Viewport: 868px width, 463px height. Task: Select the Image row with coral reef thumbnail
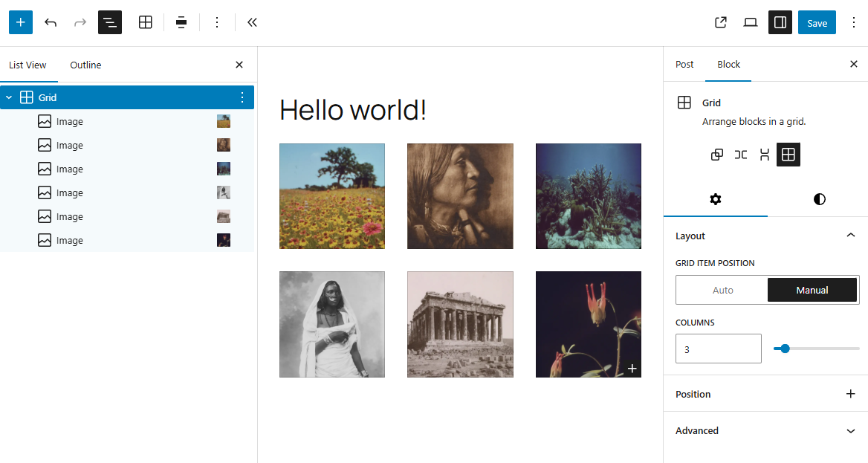127,169
